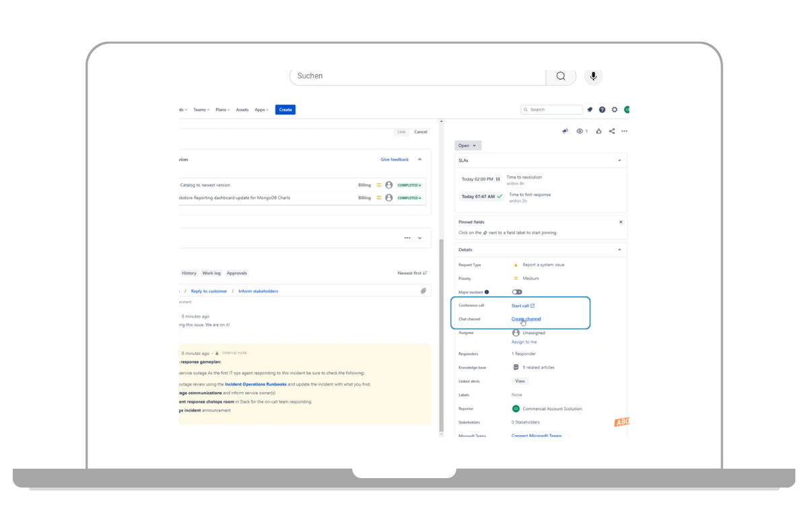Click the Medium priority icon

pos(516,278)
